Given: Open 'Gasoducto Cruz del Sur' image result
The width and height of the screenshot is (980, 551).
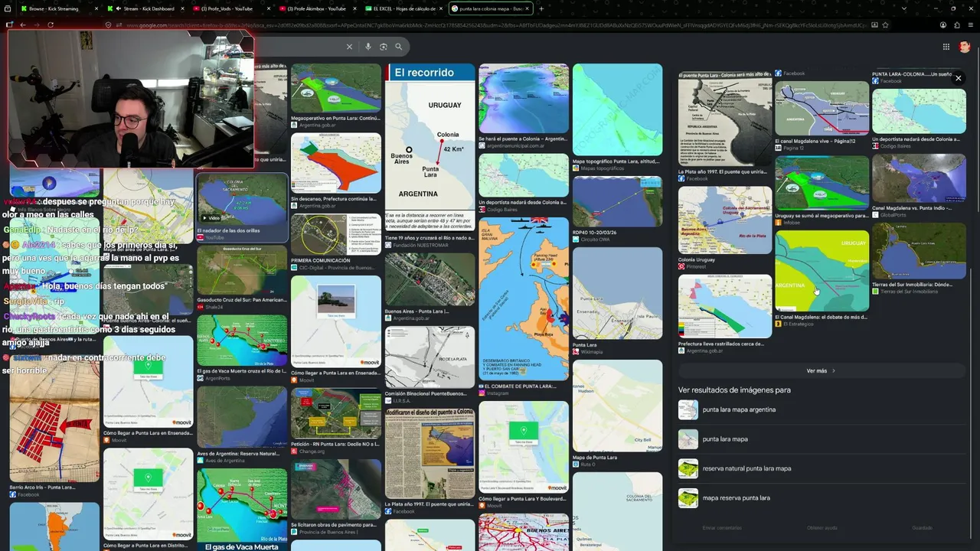Looking at the screenshot, I should (242, 270).
